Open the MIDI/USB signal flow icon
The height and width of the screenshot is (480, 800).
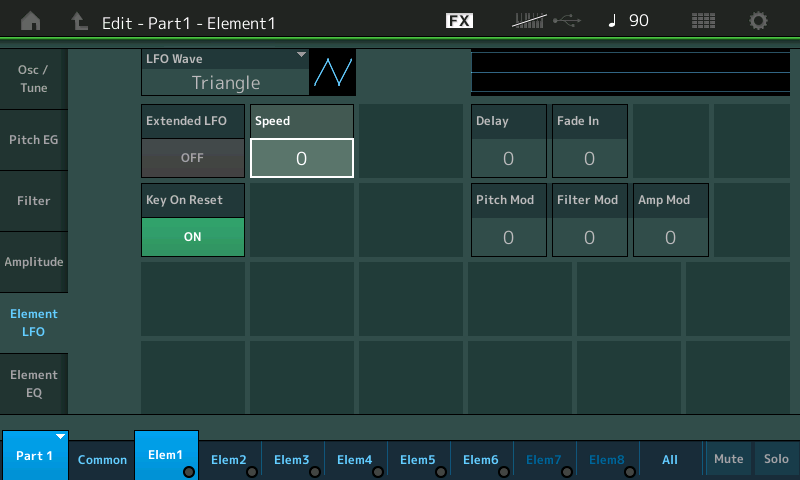click(x=546, y=21)
